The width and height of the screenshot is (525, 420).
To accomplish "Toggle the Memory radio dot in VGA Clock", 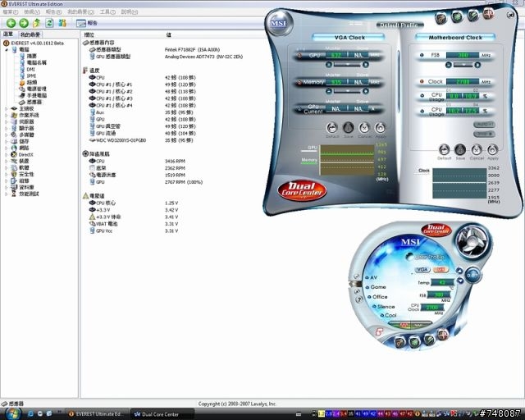I will pos(299,82).
